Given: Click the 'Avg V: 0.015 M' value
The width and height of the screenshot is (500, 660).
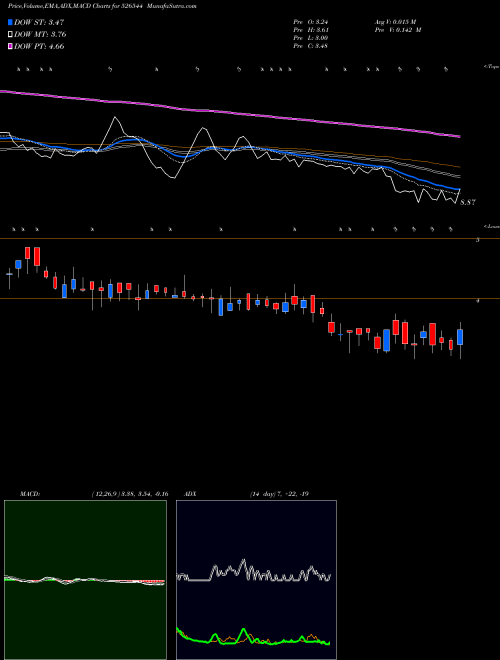Looking at the screenshot, I should 395,21.
